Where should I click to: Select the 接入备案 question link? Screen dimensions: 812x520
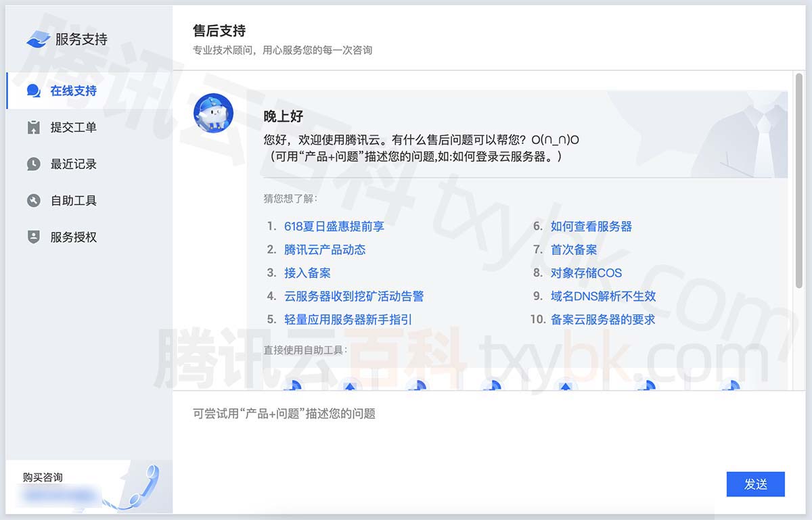[307, 273]
